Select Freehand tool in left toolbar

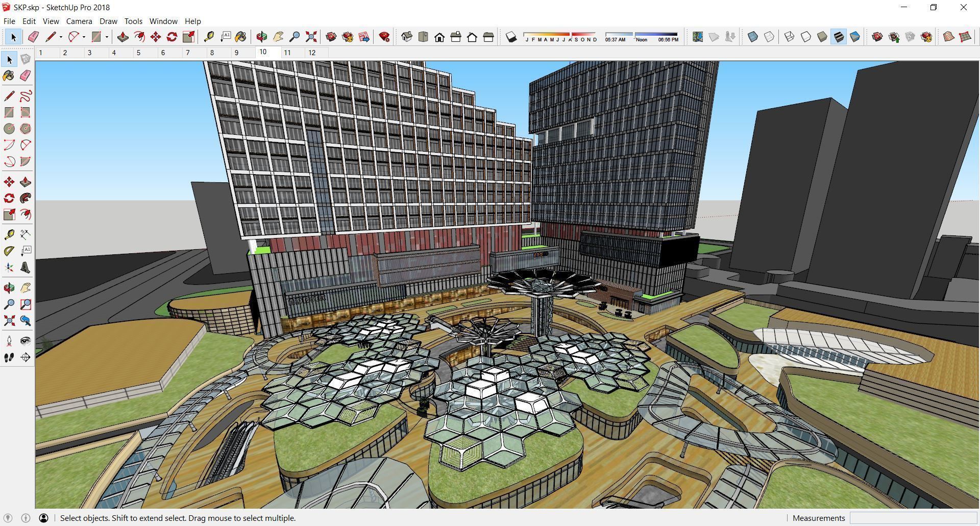coord(26,96)
